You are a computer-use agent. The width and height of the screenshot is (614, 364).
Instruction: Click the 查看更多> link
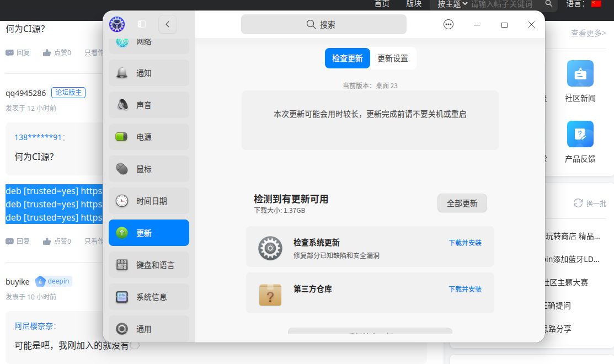tap(588, 33)
